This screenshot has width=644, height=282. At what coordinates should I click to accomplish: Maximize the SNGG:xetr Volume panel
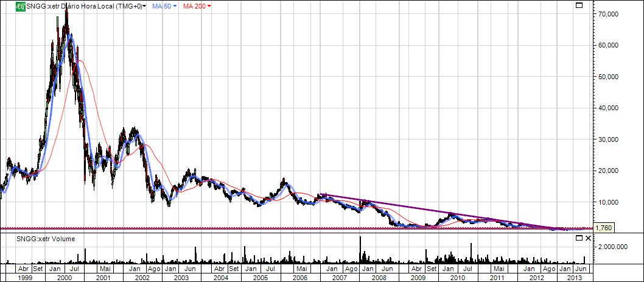579,238
